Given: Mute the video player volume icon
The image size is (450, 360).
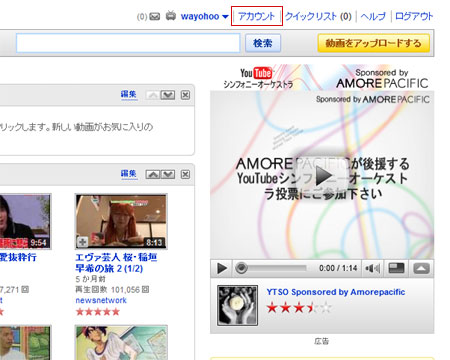Looking at the screenshot, I should 372,268.
